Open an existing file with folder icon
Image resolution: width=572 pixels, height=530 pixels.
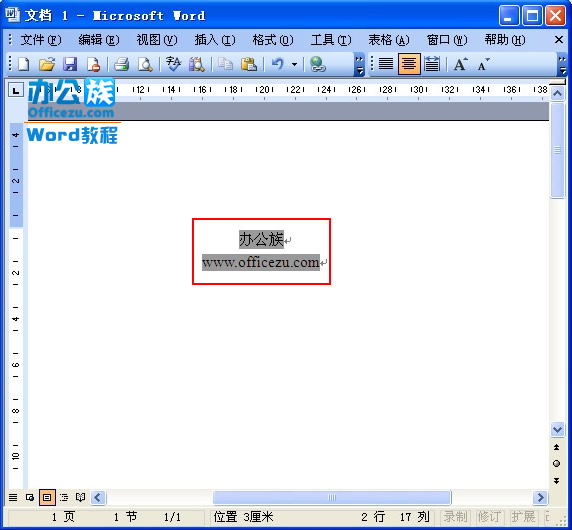pyautogui.click(x=47, y=65)
